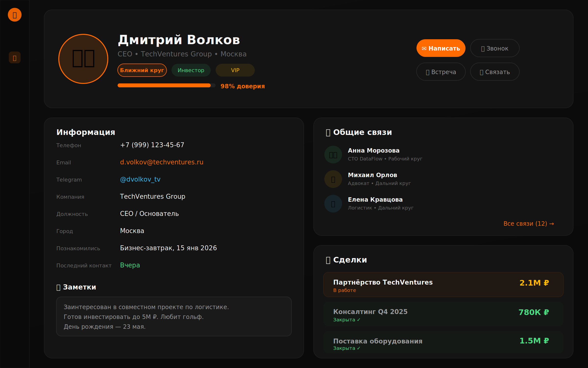Image resolution: width=588 pixels, height=368 pixels.
Task: Toggle the Ближний круг tag
Action: [x=142, y=70]
